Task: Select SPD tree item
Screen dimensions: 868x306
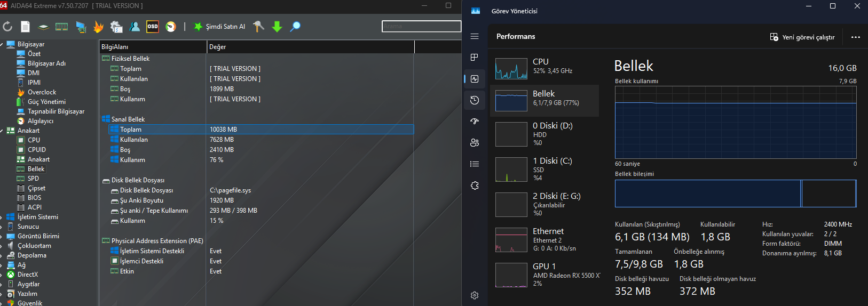Action: [x=33, y=179]
